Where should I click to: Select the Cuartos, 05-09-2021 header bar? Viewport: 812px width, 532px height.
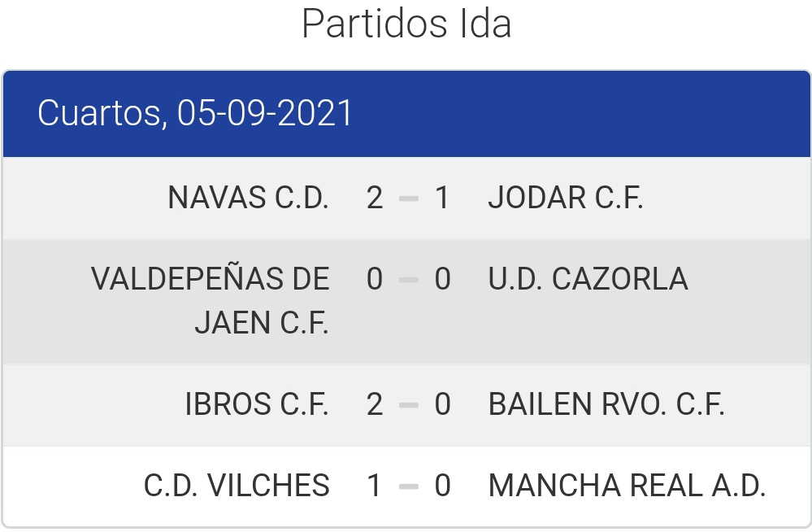pyautogui.click(x=406, y=114)
